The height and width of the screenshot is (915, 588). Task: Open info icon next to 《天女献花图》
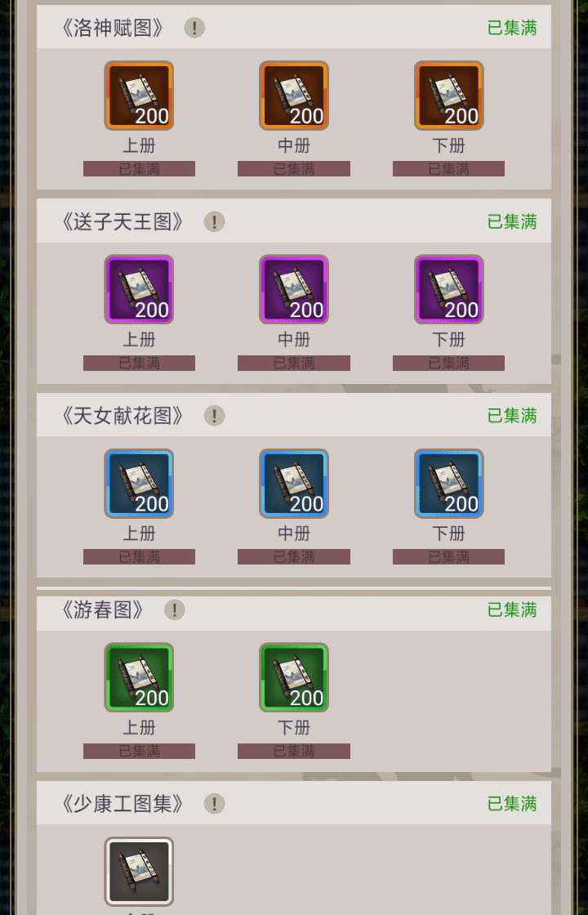[214, 416]
